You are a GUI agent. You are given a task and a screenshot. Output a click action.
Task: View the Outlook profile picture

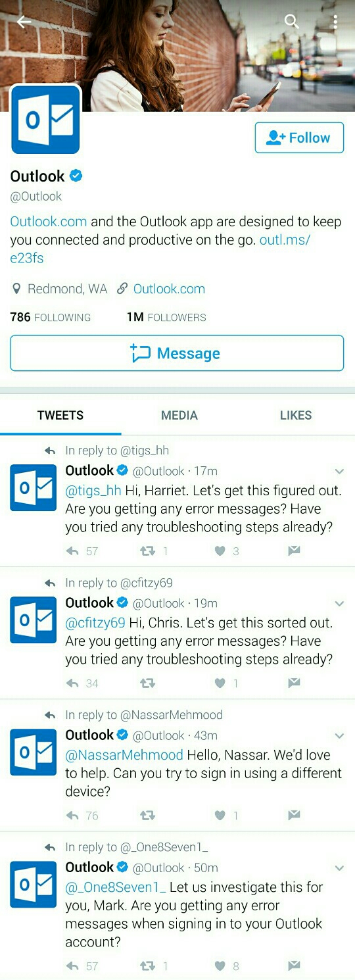(x=45, y=120)
